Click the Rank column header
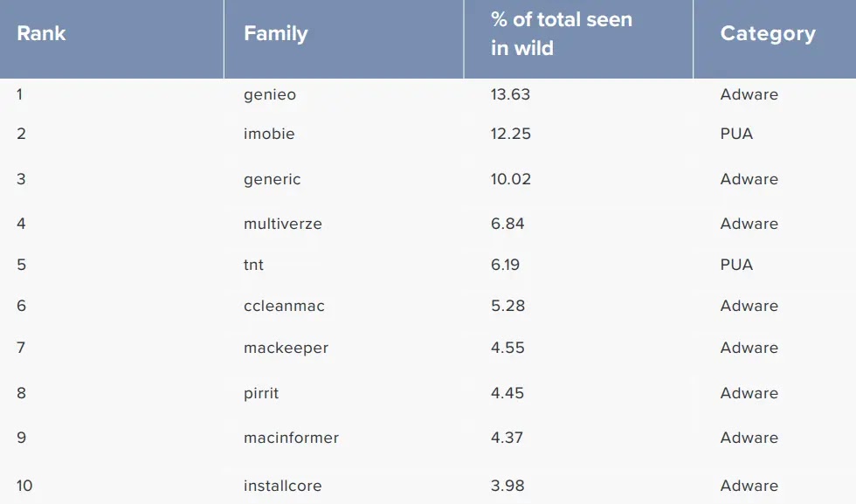Viewport: 856px width, 504px height. click(x=41, y=34)
